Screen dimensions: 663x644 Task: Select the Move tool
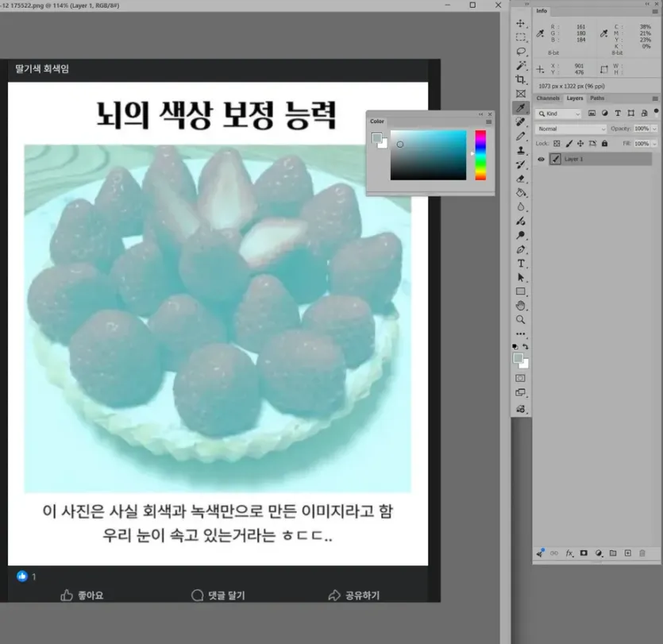(521, 23)
